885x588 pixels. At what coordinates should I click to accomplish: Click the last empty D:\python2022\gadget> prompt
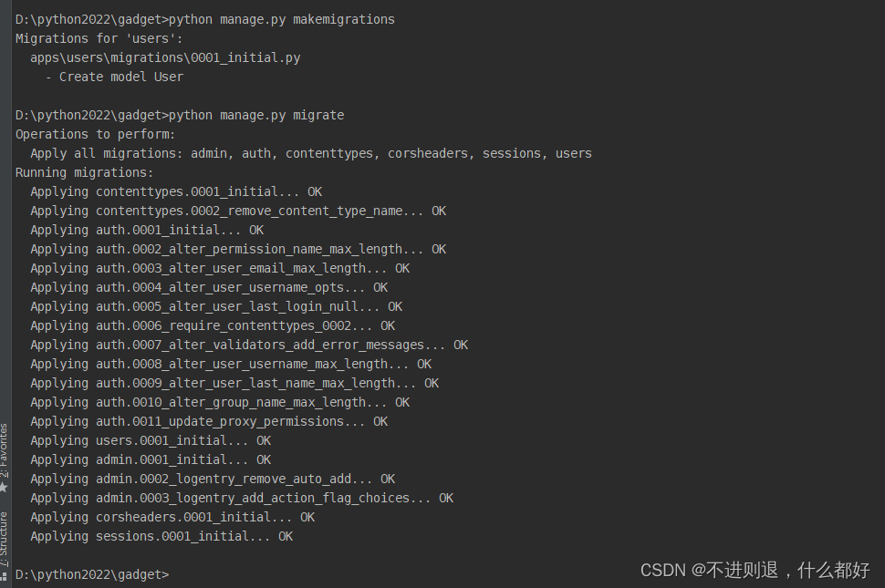[x=92, y=574]
